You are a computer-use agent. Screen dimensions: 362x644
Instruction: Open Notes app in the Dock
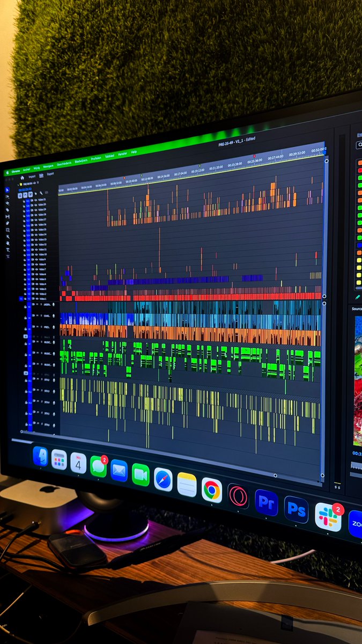click(x=187, y=484)
